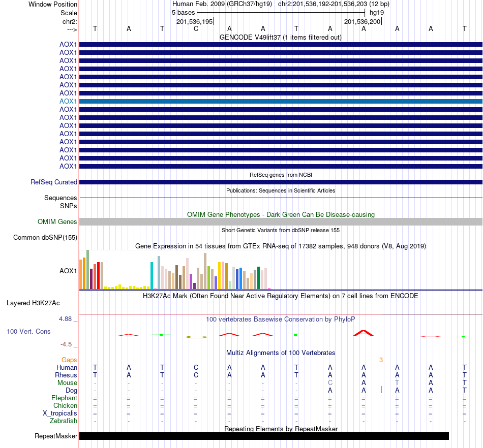The height and width of the screenshot is (448, 483).
Task: Click the hg19 label beside scale bar
Action: (x=376, y=13)
